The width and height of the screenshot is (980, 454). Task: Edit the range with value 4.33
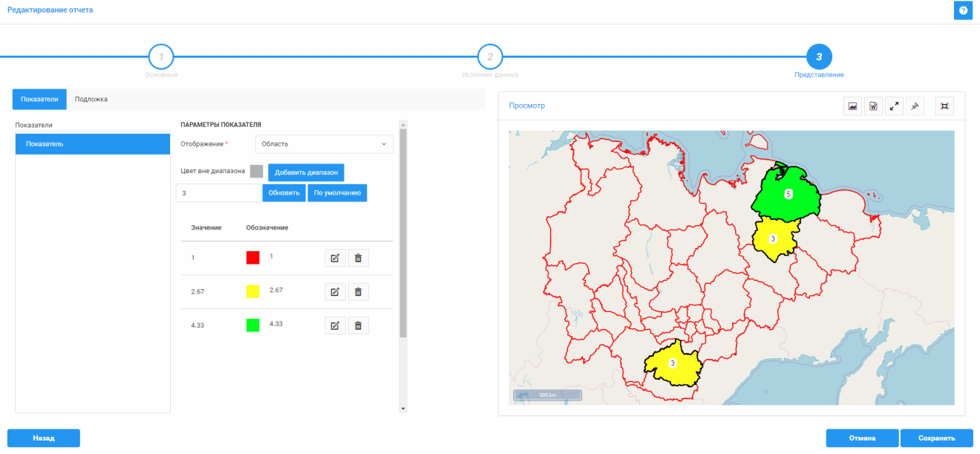[335, 325]
